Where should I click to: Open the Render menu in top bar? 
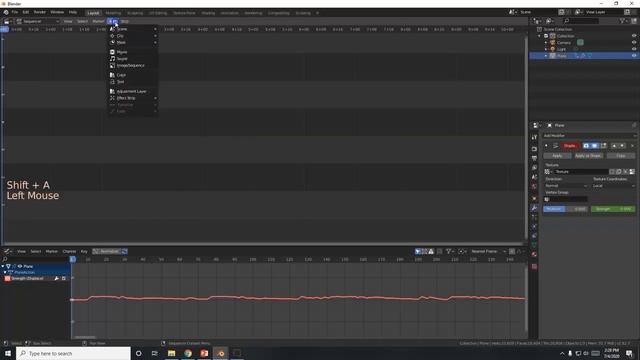pyautogui.click(x=40, y=12)
